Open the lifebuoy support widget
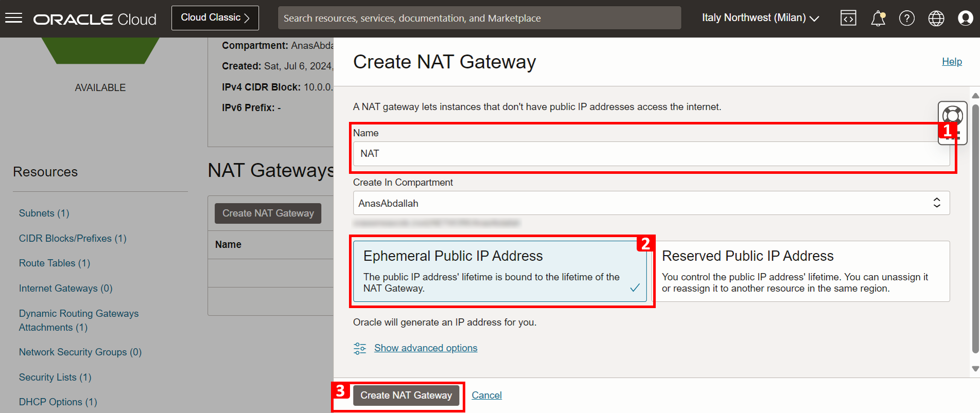980x413 pixels. coord(953,116)
